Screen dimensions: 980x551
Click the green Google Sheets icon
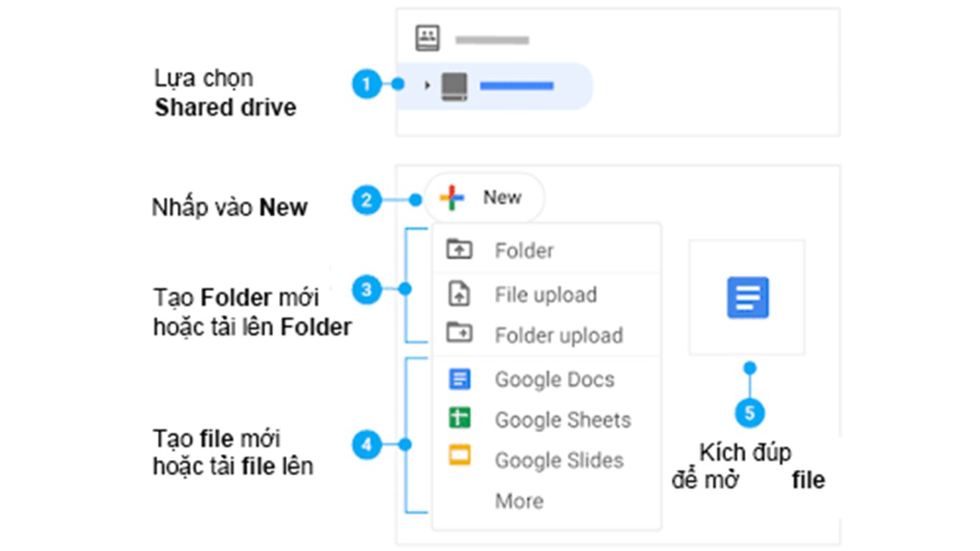tap(459, 419)
